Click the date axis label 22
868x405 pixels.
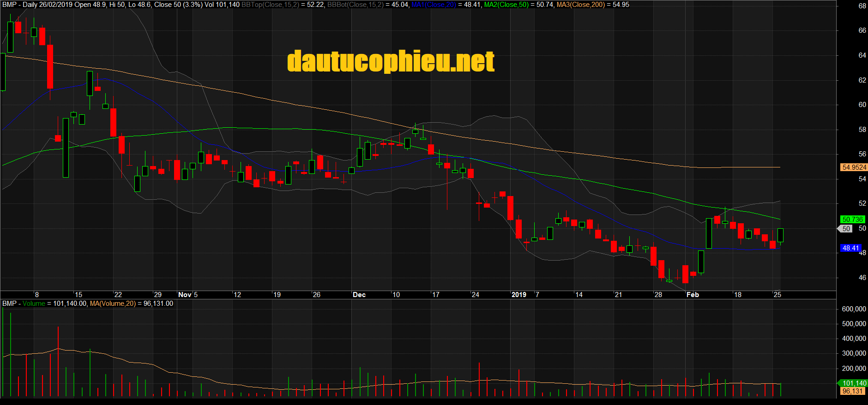[118, 295]
